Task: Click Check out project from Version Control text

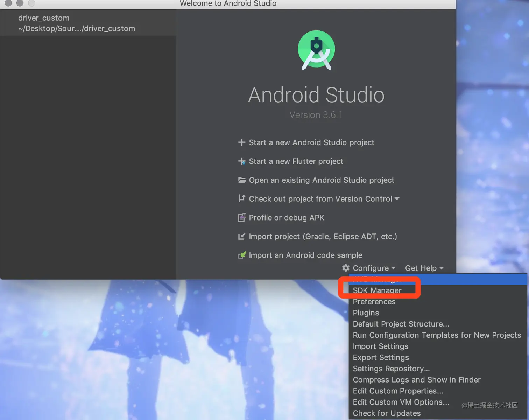Action: pyautogui.click(x=320, y=199)
